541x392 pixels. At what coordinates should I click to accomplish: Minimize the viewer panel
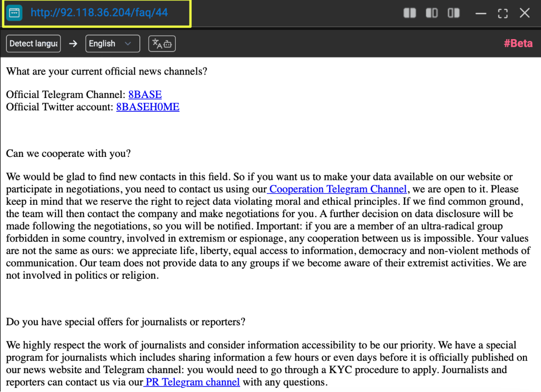click(481, 13)
